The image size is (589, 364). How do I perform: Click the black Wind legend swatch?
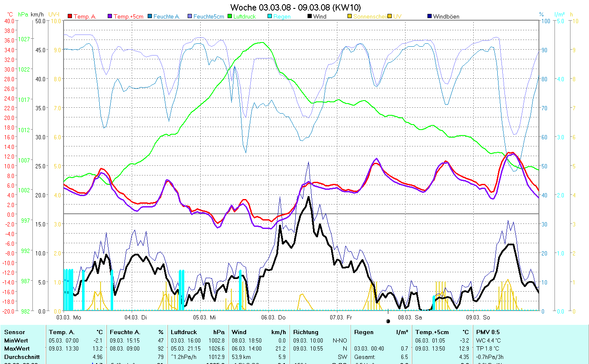310,16
